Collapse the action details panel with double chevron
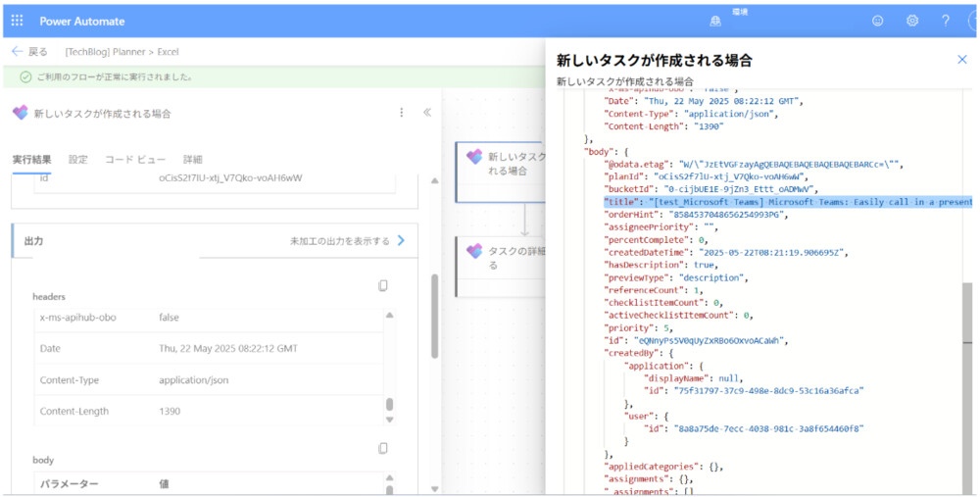The image size is (980, 497). tap(427, 113)
